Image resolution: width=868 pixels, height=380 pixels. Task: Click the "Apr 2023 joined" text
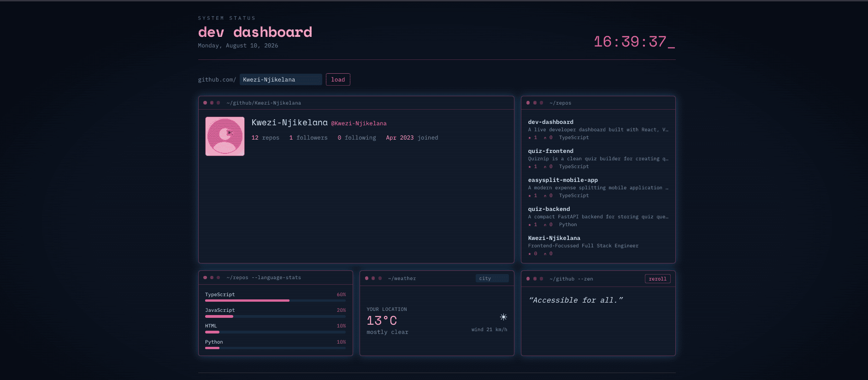tap(412, 138)
